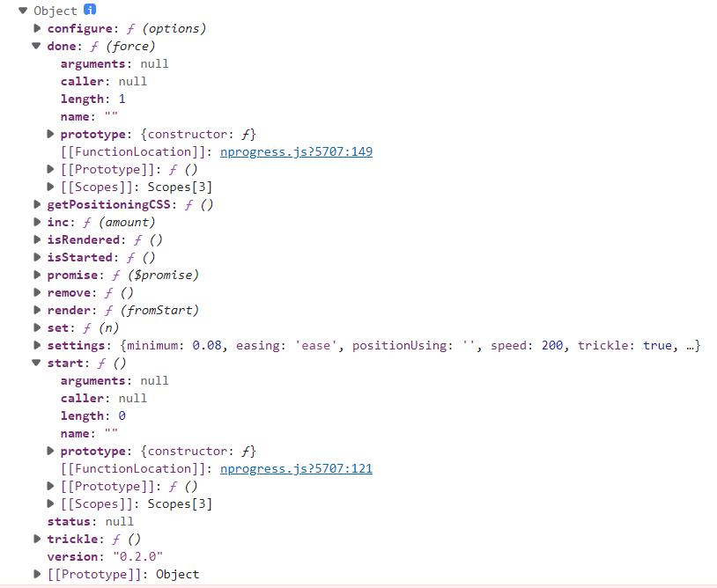Expand the render (fromStart) function
The width and height of the screenshot is (717, 588).
37,310
